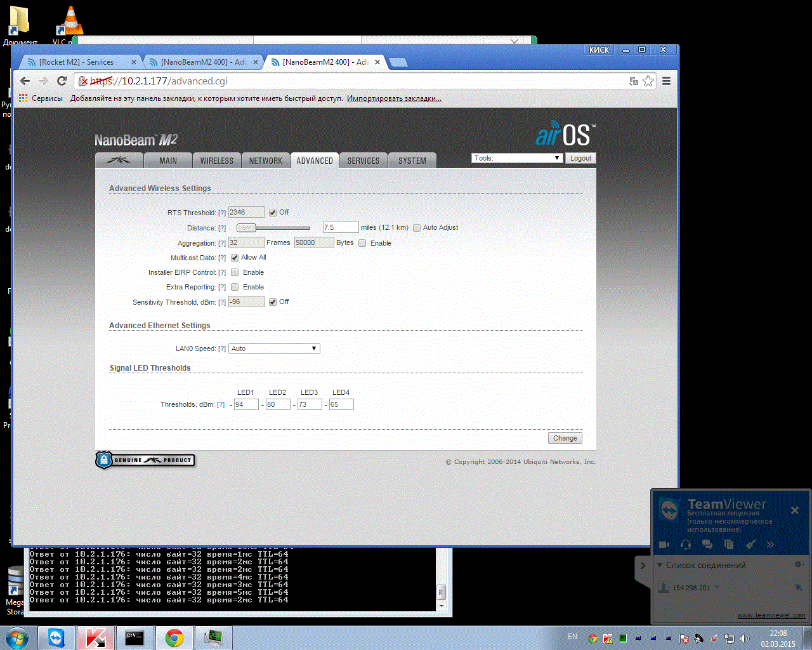Bookmark this page with the star icon
This screenshot has width=812, height=650.
648,81
